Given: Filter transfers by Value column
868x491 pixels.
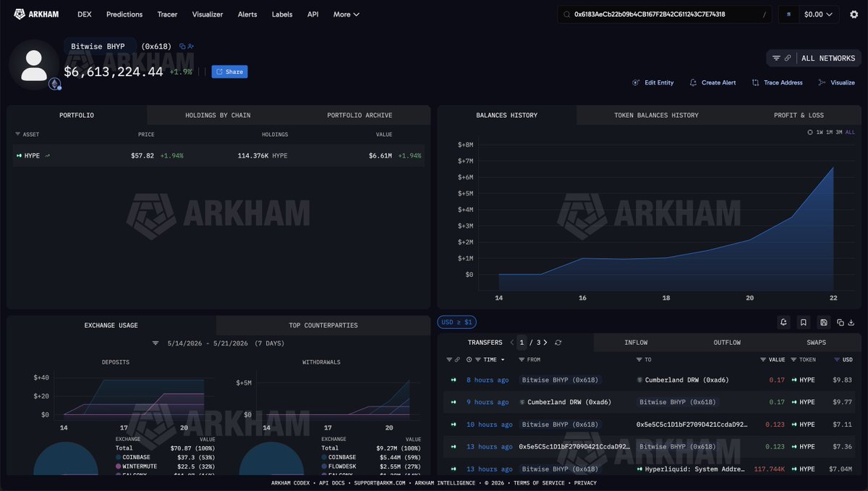Looking at the screenshot, I should [763, 359].
